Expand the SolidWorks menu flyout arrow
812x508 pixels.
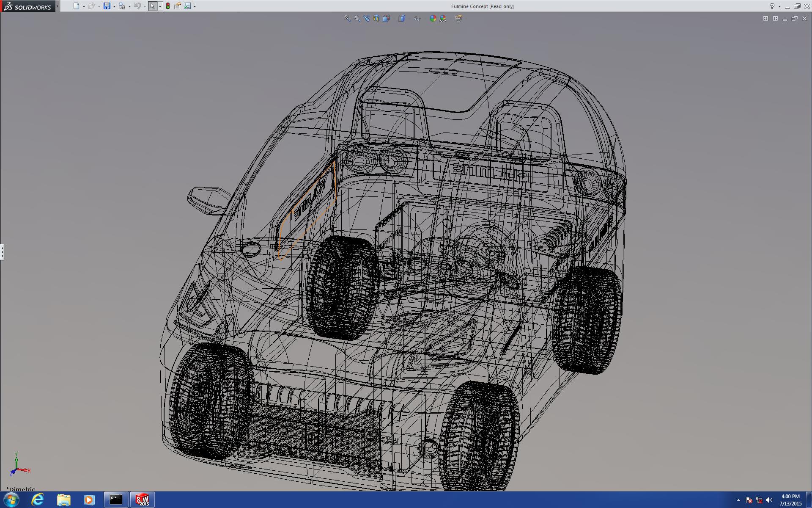pyautogui.click(x=58, y=6)
